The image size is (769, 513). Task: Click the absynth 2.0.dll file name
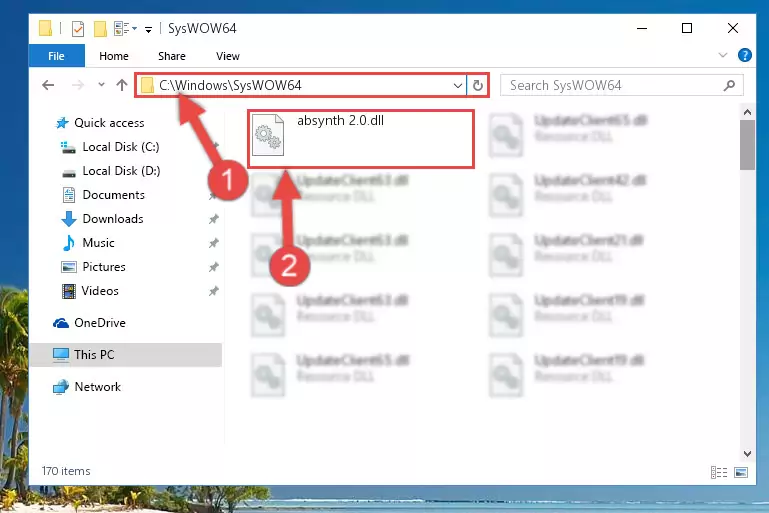pos(340,121)
